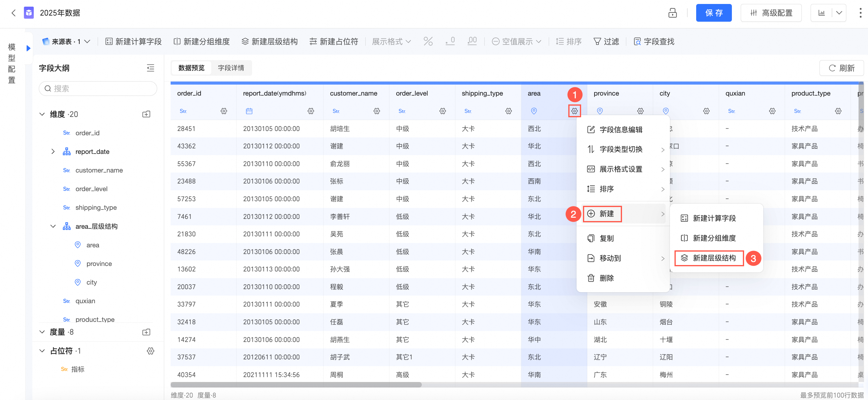Click the collapse outline icon beside 字段大纲
This screenshot has width=868, height=400.
(x=150, y=68)
